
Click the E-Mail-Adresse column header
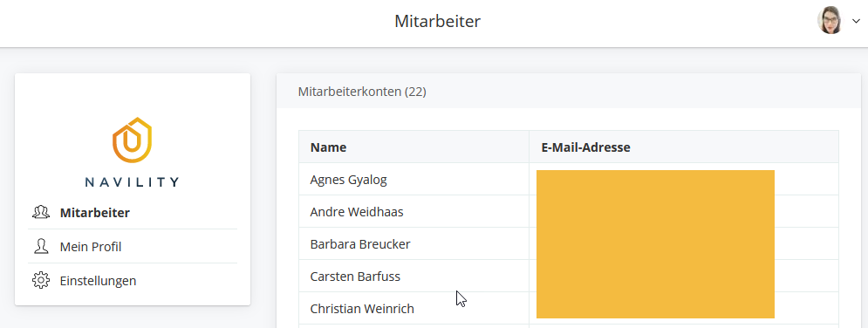(585, 147)
